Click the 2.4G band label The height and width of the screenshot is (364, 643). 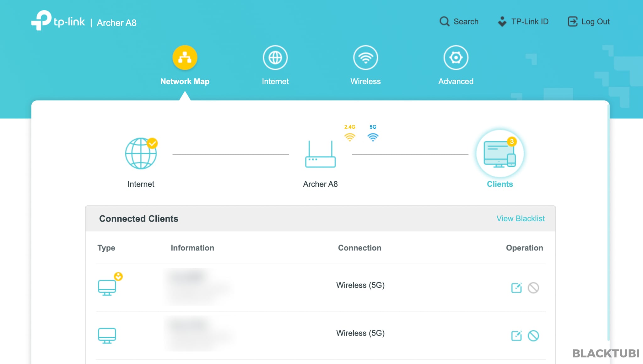pos(349,127)
